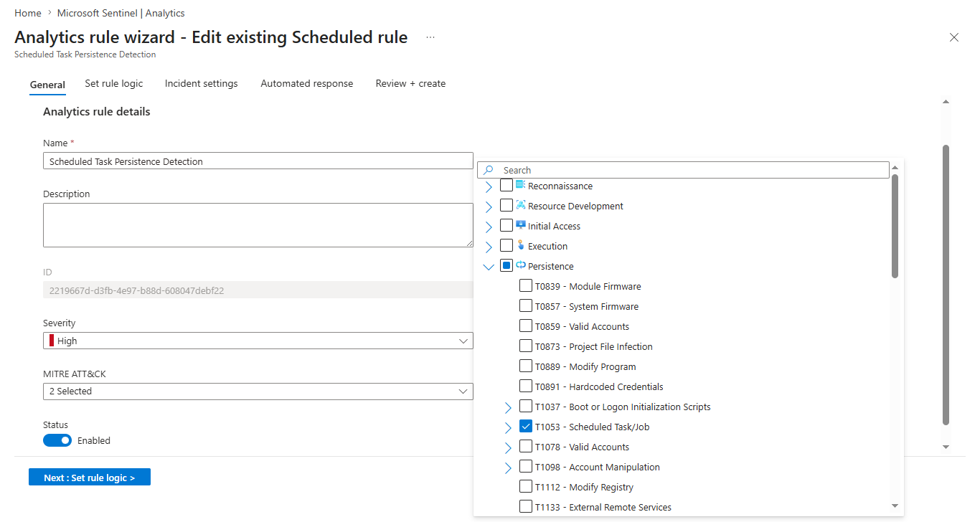Click the read-only rule ID field
The height and width of the screenshot is (522, 980).
click(x=258, y=290)
